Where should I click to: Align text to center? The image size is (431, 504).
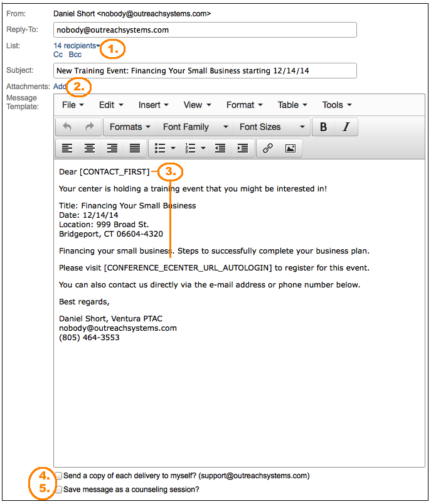tap(90, 148)
